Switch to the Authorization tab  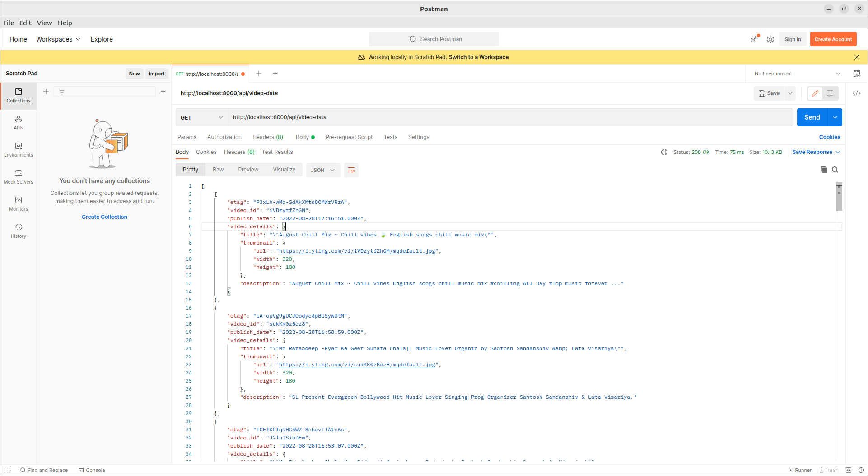point(224,137)
